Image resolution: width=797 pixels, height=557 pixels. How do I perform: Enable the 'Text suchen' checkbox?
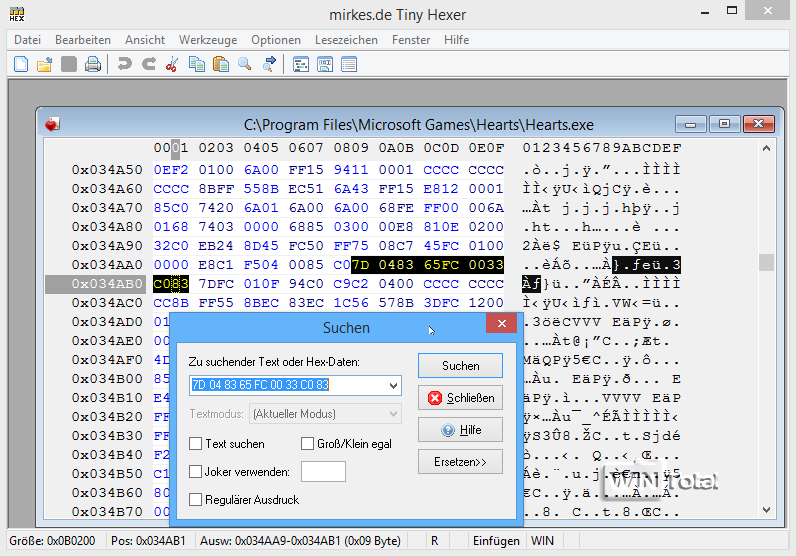(196, 443)
